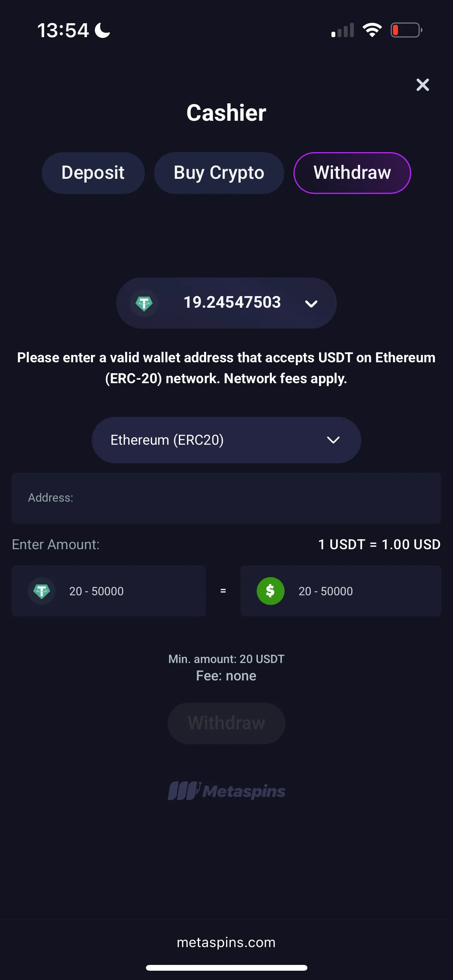Tap the Do Not Disturb moon icon

click(103, 30)
